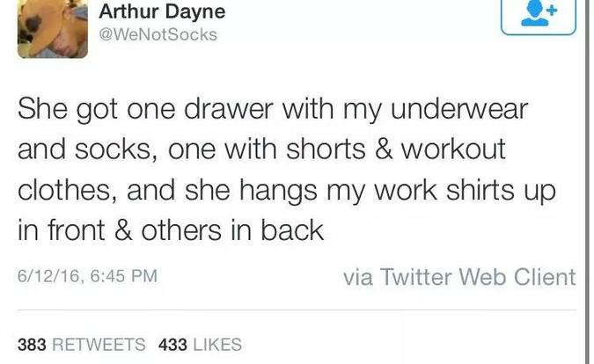Click the vertical scrollbar on the right edge

pyautogui.click(x=589, y=176)
